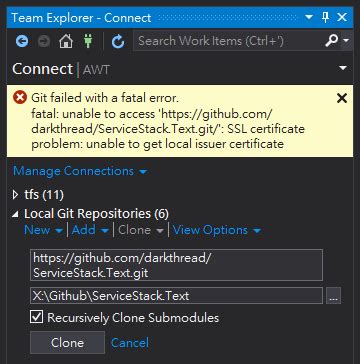Click the green Manage Connections plug icon
Image resolution: width=360 pixels, height=364 pixels.
tap(88, 41)
